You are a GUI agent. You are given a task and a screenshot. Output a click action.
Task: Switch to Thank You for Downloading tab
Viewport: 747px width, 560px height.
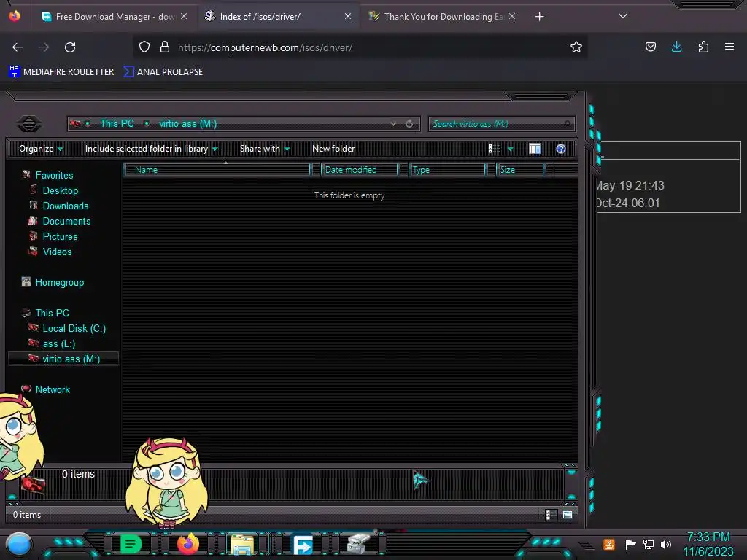[x=443, y=17]
